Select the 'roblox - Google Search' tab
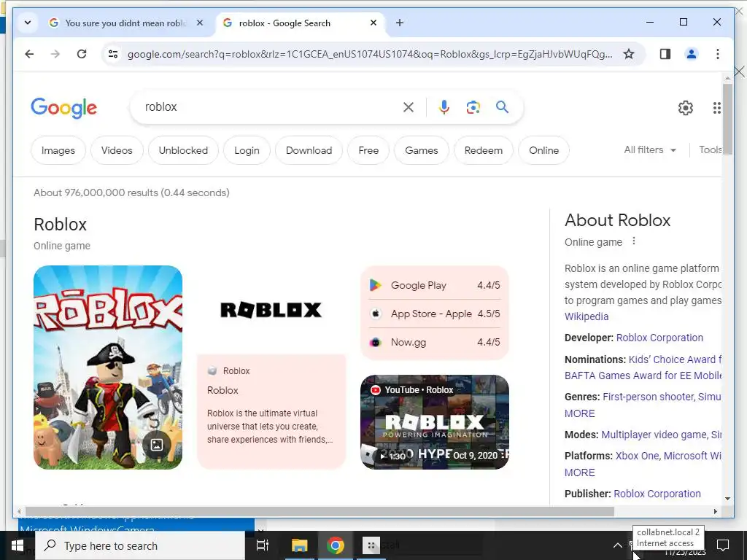The image size is (747, 560). pos(301,23)
